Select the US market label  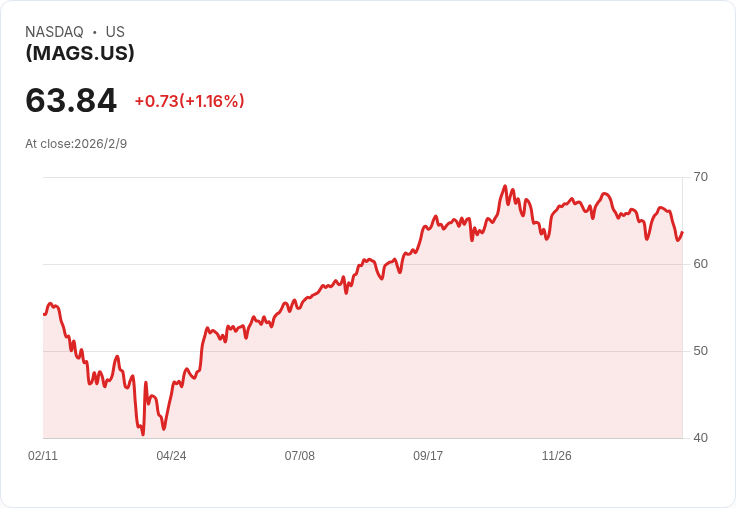tap(115, 32)
